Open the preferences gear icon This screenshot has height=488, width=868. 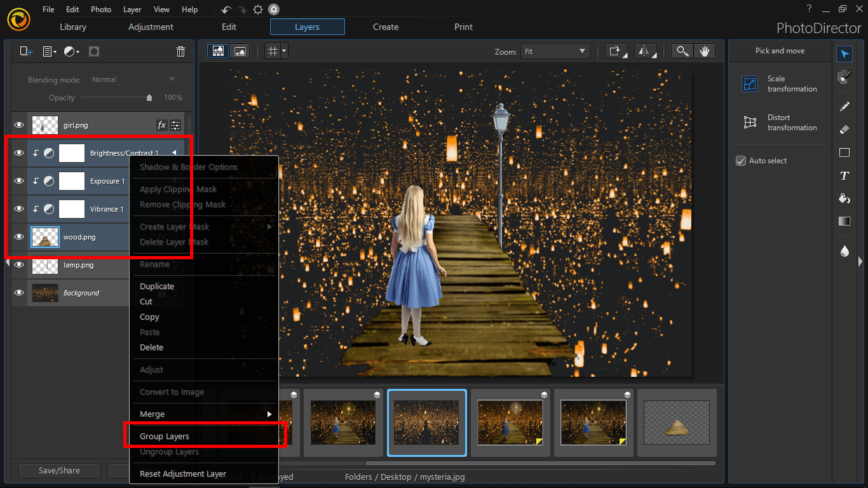tap(257, 10)
